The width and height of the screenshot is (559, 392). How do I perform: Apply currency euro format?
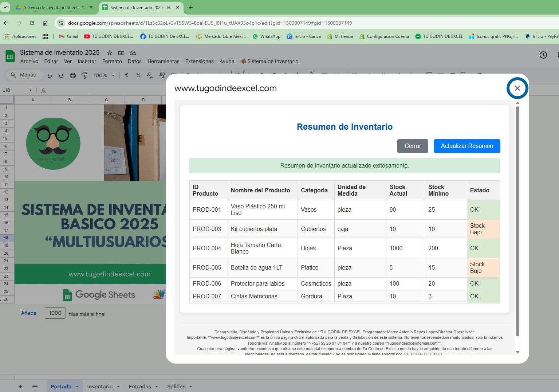point(127,75)
